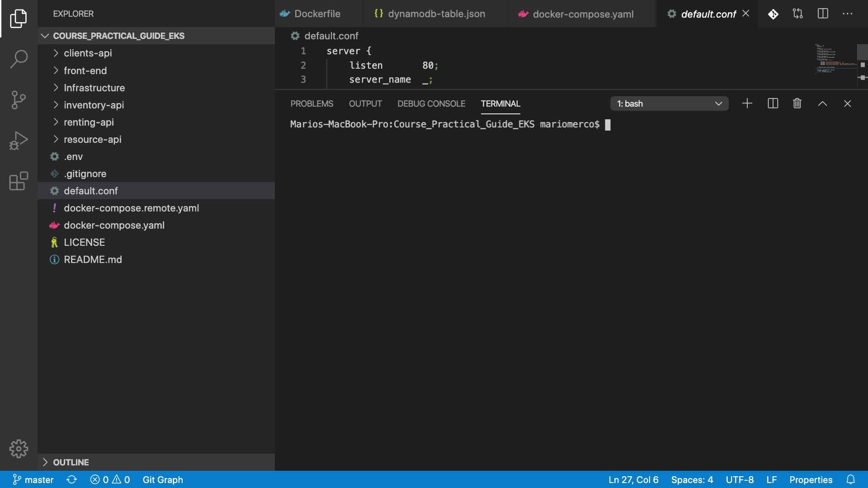Click master branch in status bar
Screen dimensions: 868x488
pos(33,479)
